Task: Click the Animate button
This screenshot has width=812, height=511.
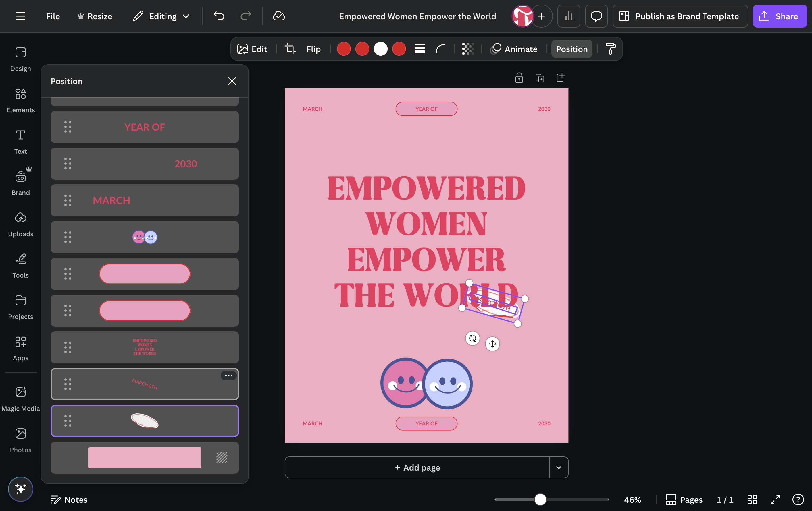Action: click(x=514, y=49)
